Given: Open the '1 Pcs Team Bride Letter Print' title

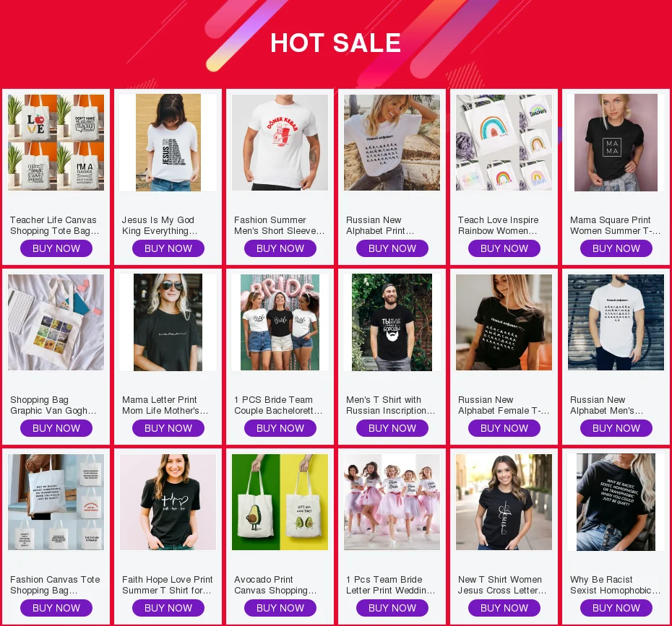Looking at the screenshot, I should pos(390,585).
